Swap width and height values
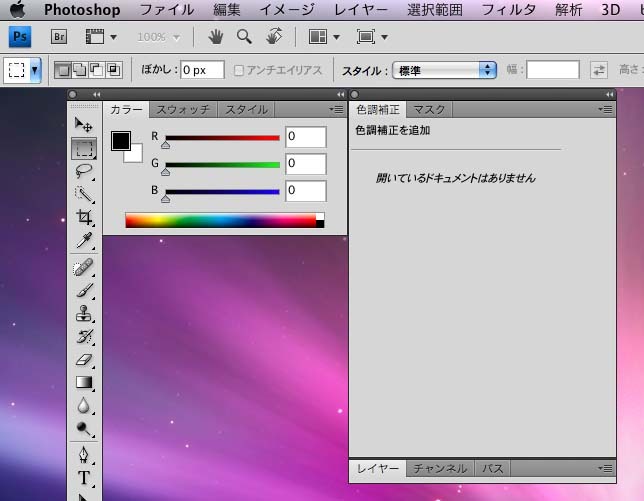The image size is (644, 501). coord(599,70)
